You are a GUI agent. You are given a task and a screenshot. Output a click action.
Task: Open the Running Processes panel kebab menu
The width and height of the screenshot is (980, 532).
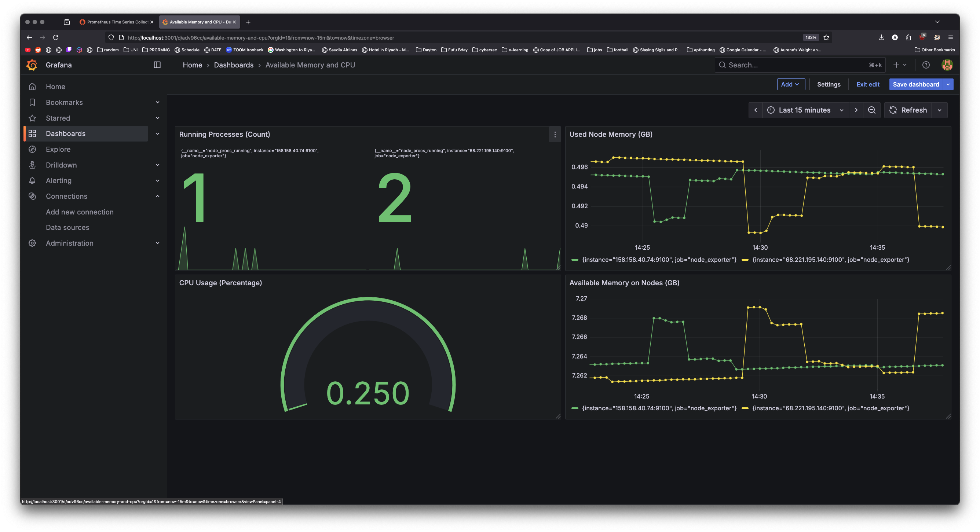pyautogui.click(x=555, y=135)
